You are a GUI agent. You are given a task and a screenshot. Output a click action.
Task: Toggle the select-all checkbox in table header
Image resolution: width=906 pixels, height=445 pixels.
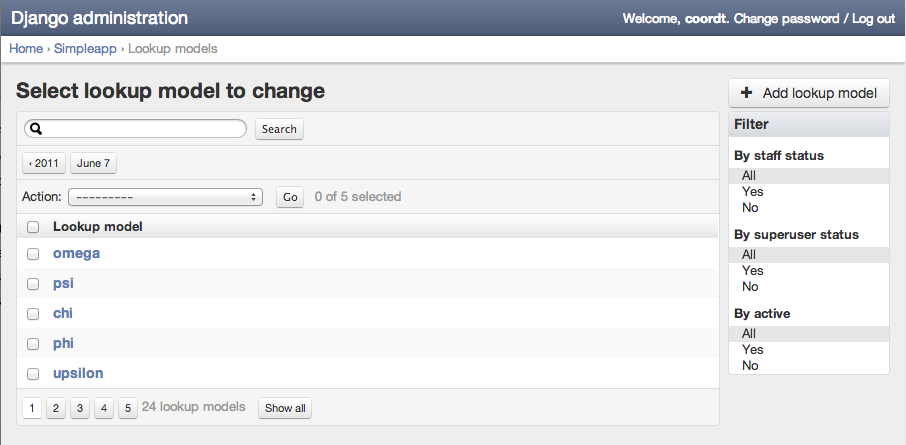[x=33, y=227]
